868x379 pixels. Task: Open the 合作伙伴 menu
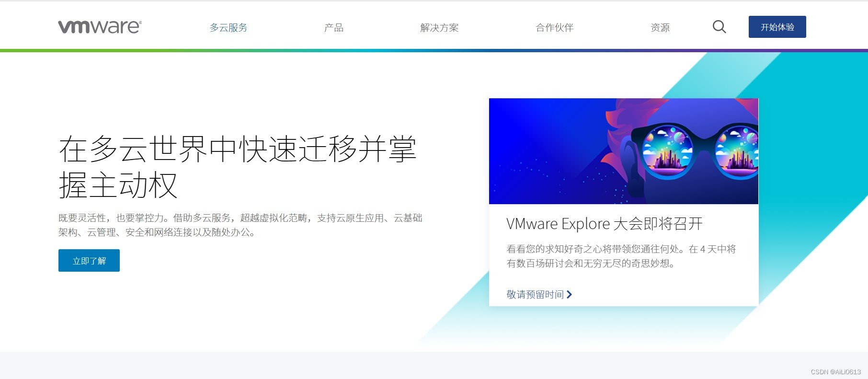pos(554,28)
